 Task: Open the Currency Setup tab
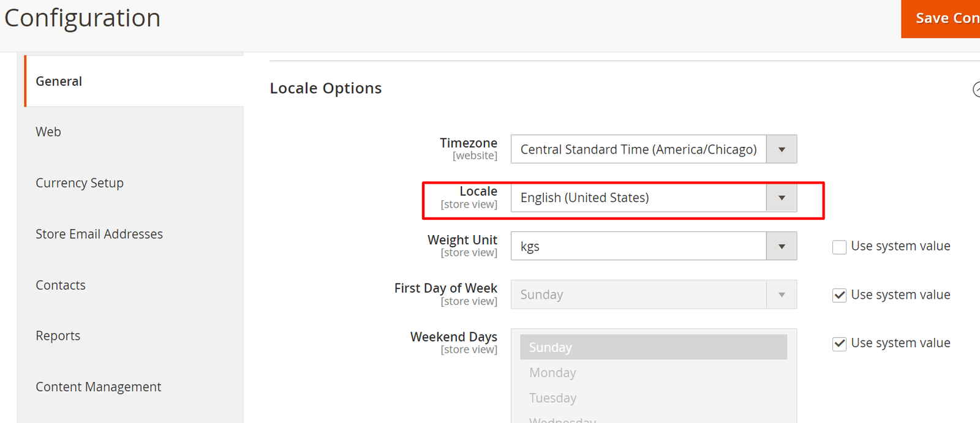pos(80,183)
